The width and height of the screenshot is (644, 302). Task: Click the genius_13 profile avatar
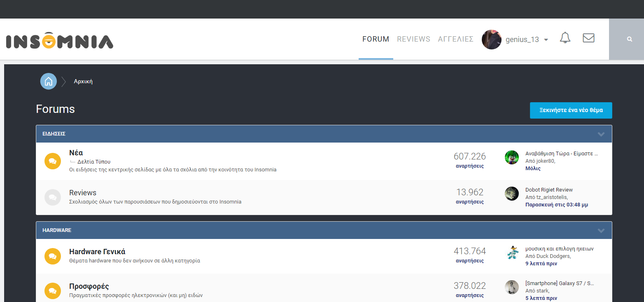pyautogui.click(x=492, y=40)
